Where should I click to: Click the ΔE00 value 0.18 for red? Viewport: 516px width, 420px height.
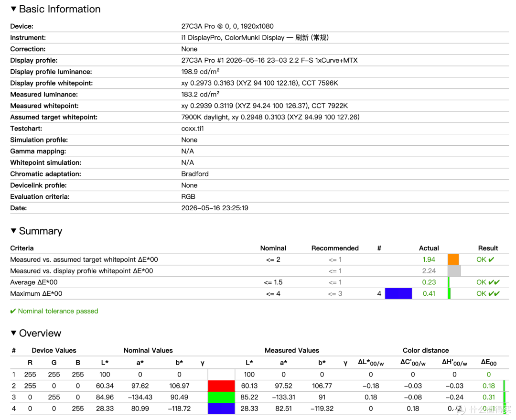tap(489, 386)
